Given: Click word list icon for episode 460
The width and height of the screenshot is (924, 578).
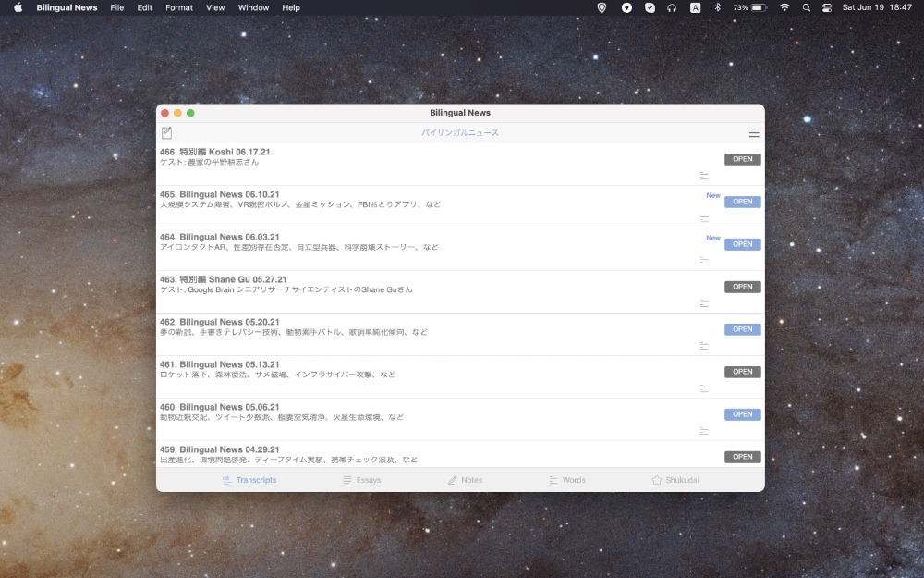Looking at the screenshot, I should (x=704, y=431).
